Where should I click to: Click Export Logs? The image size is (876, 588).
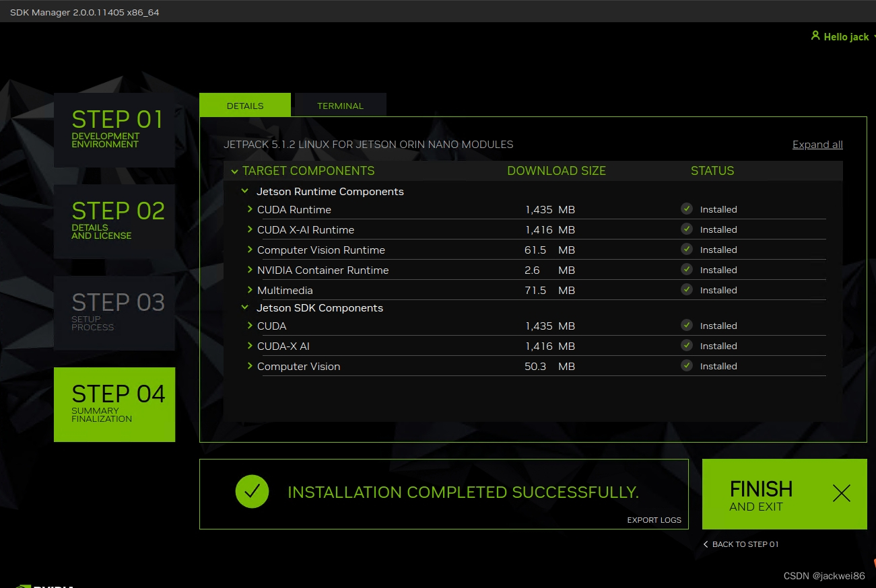pos(654,520)
